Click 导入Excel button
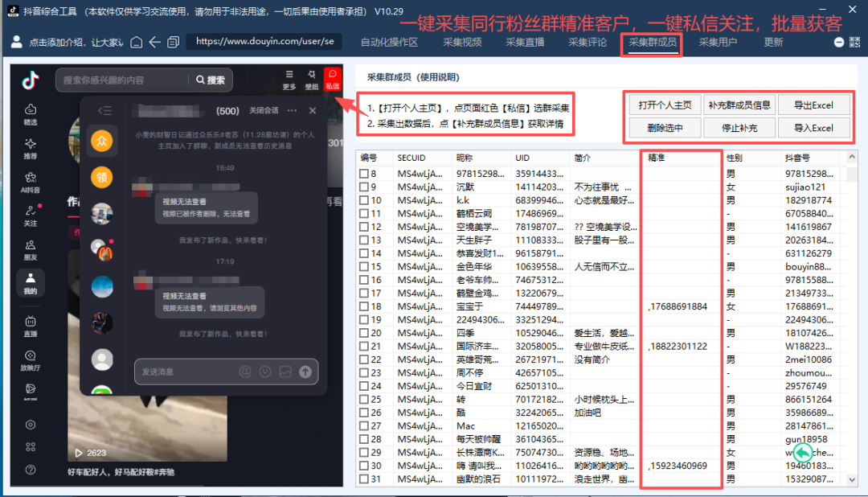The width and height of the screenshot is (868, 497). 813,128
